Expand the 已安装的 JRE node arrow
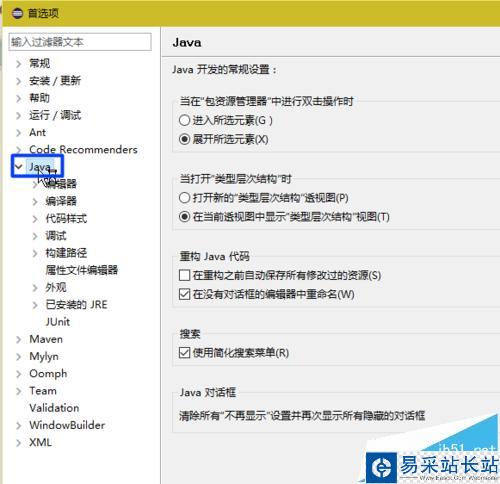The width and height of the screenshot is (500, 484). pos(35,305)
